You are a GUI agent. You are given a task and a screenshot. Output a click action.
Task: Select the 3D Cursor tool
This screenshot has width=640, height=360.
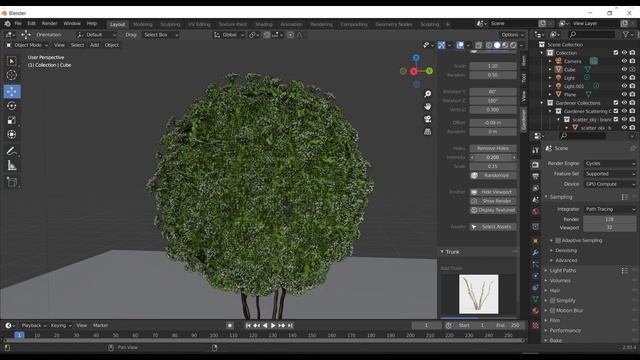(12, 75)
